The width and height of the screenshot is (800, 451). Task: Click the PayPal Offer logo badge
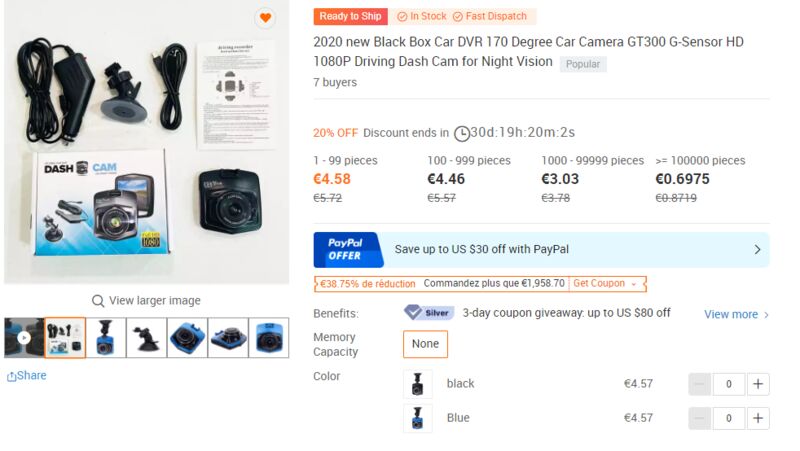(348, 249)
